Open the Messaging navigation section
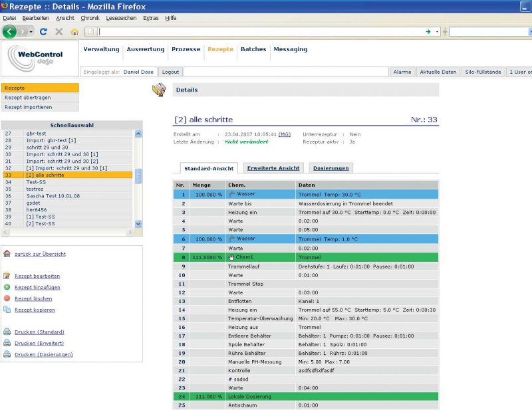The width and height of the screenshot is (532, 410). click(290, 49)
